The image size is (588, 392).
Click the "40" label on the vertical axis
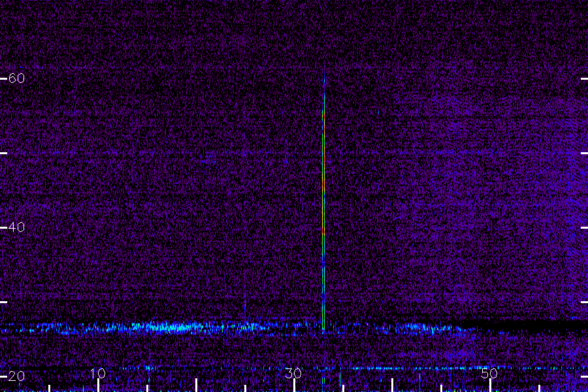tap(16, 227)
